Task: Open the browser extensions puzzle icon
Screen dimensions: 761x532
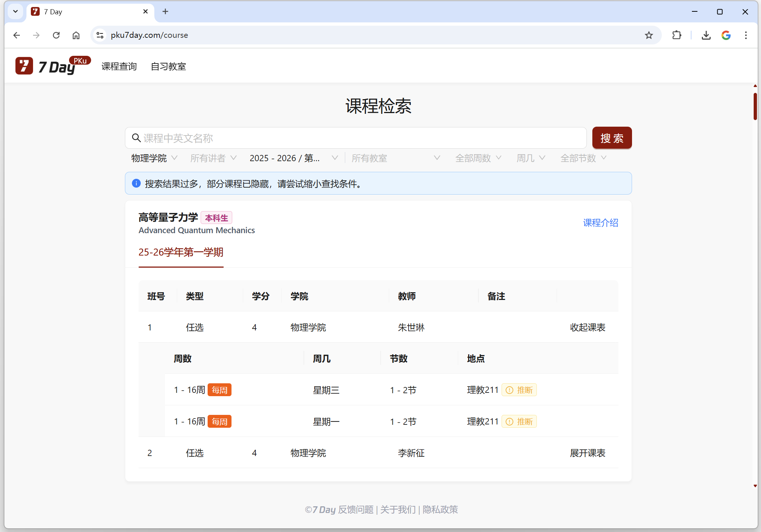Action: [x=676, y=35]
